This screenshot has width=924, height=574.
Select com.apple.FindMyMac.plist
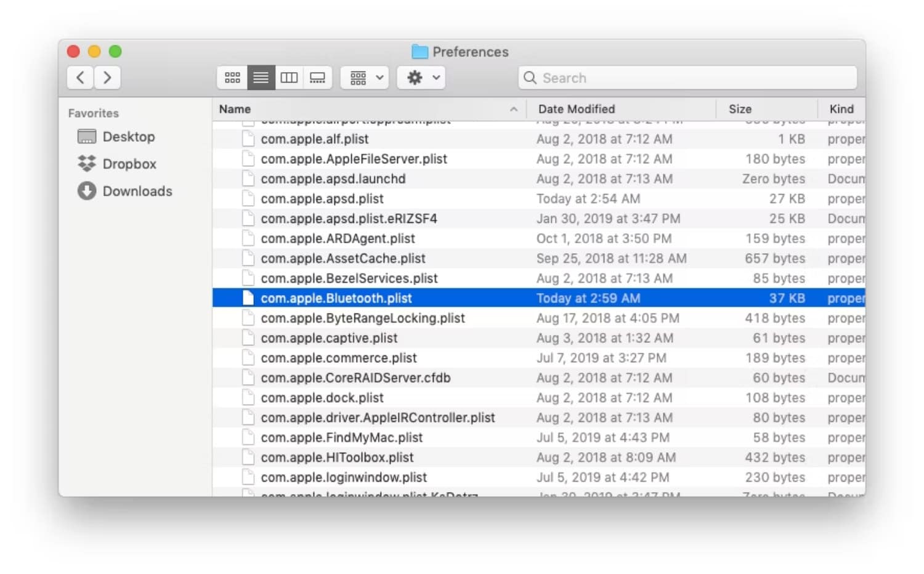pos(539,438)
